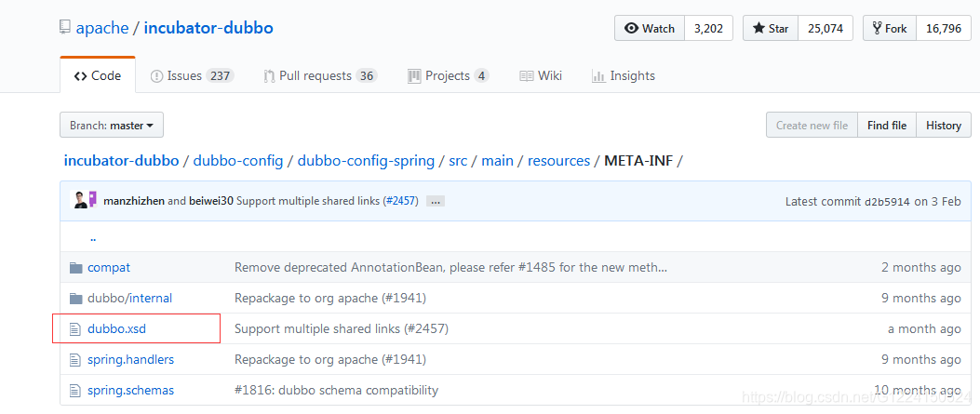Click beiwei30's purple avatar thumbnail
The image size is (980, 414).
point(92,200)
